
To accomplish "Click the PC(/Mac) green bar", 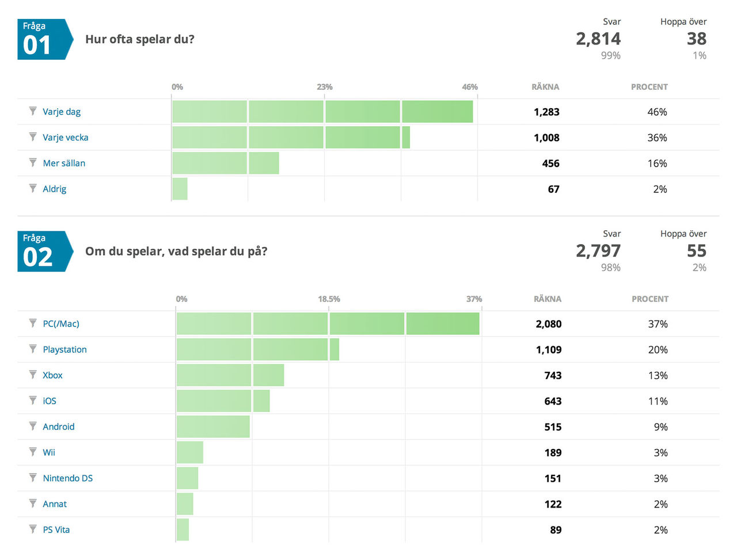I will coord(328,323).
